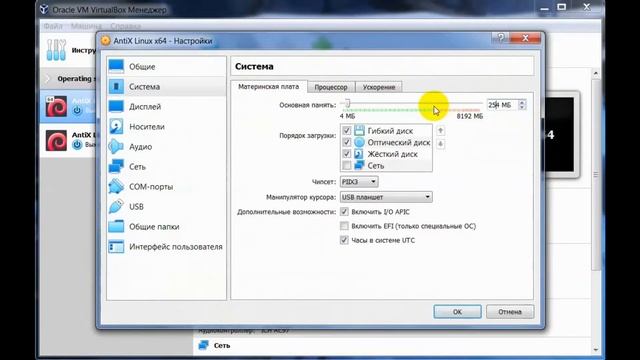The width and height of the screenshot is (640, 360).
Task: Increase memory with stepper up arrow
Action: pyautogui.click(x=522, y=102)
